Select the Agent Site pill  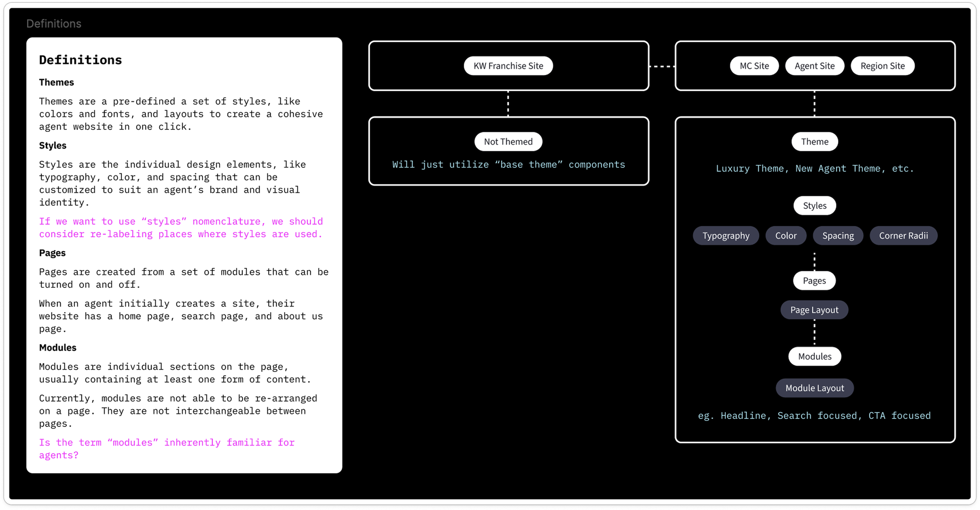point(815,66)
